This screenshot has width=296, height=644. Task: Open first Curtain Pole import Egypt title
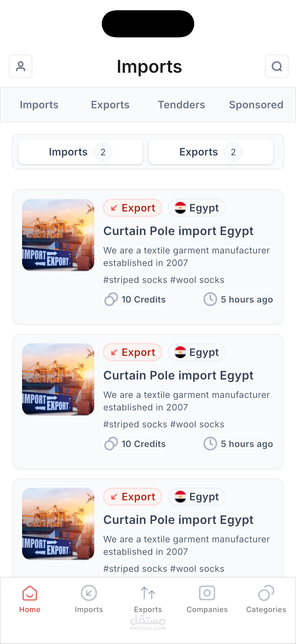tap(178, 231)
